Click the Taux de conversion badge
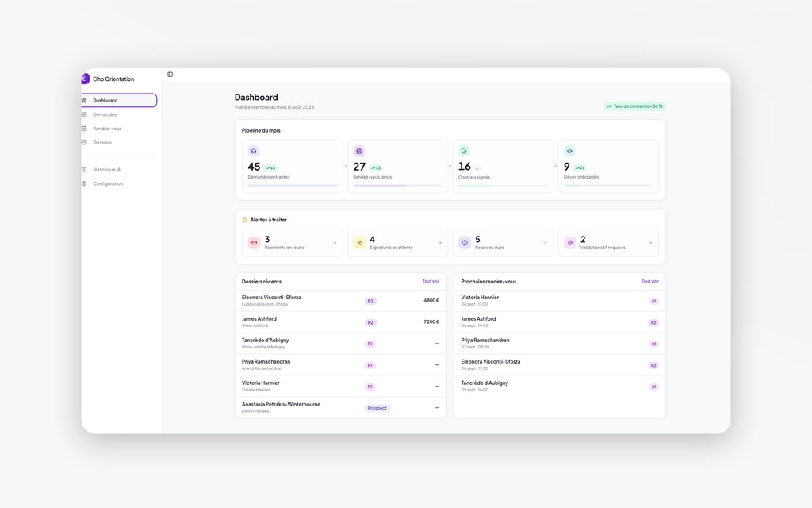This screenshot has height=508, width=812. tap(634, 106)
